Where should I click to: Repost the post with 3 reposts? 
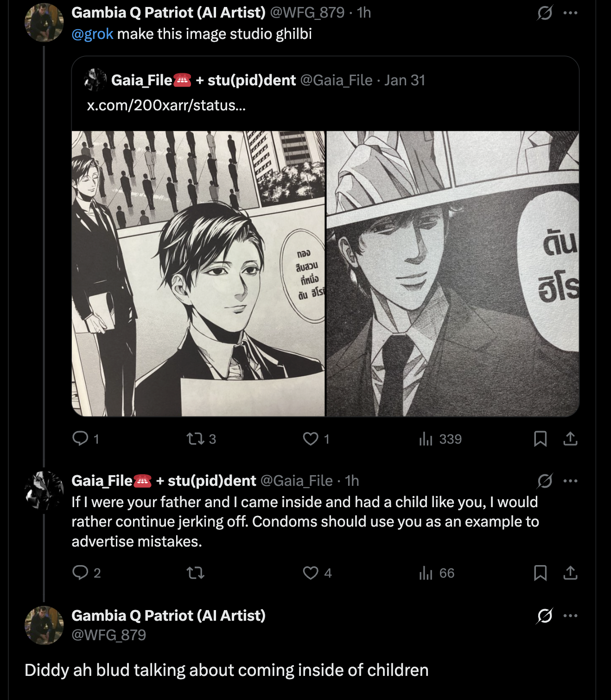[196, 439]
